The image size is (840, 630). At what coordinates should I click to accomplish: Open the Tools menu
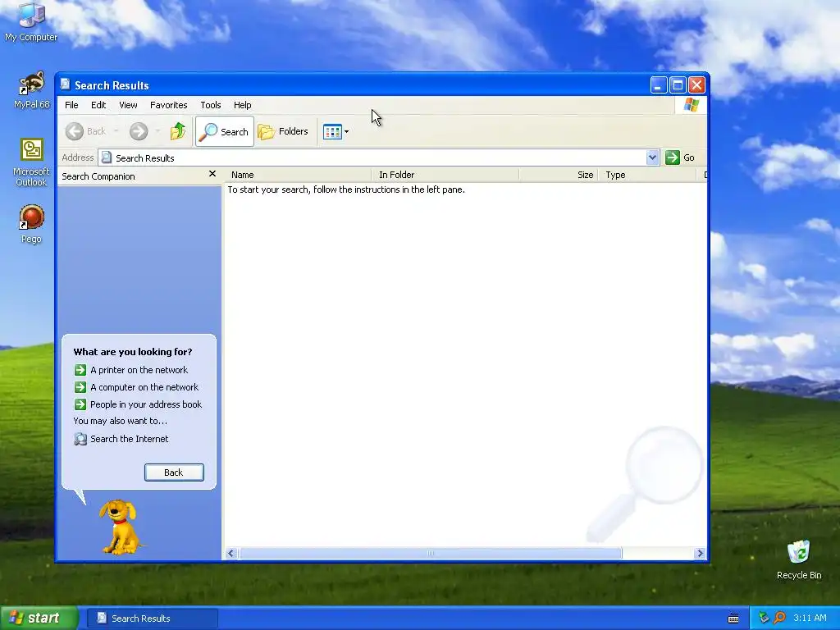[x=211, y=105]
